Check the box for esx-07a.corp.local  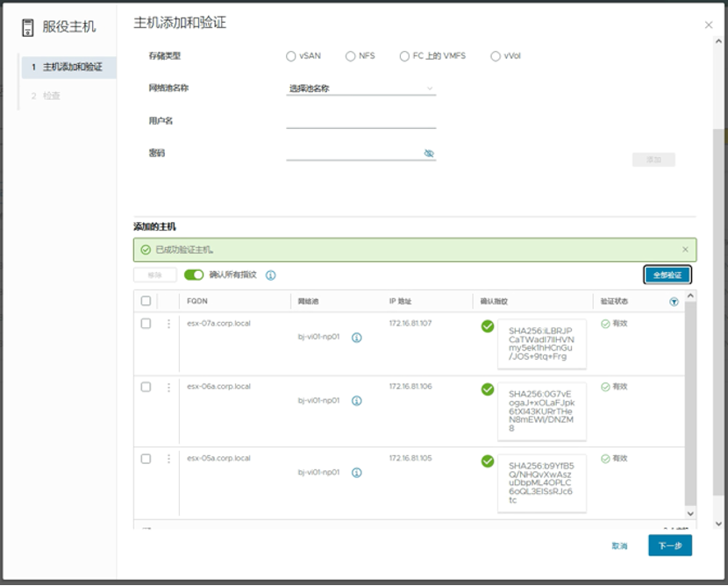pyautogui.click(x=146, y=323)
